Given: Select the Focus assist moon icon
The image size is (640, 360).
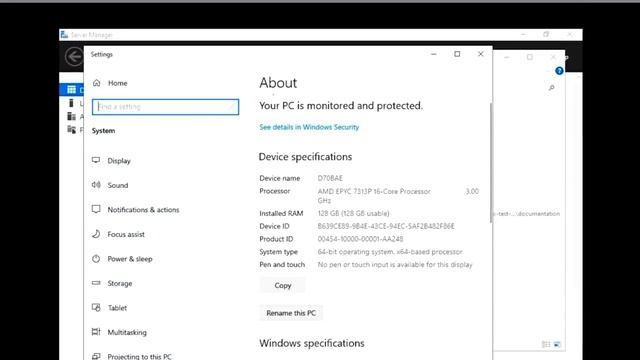Looking at the screenshot, I should tap(96, 234).
